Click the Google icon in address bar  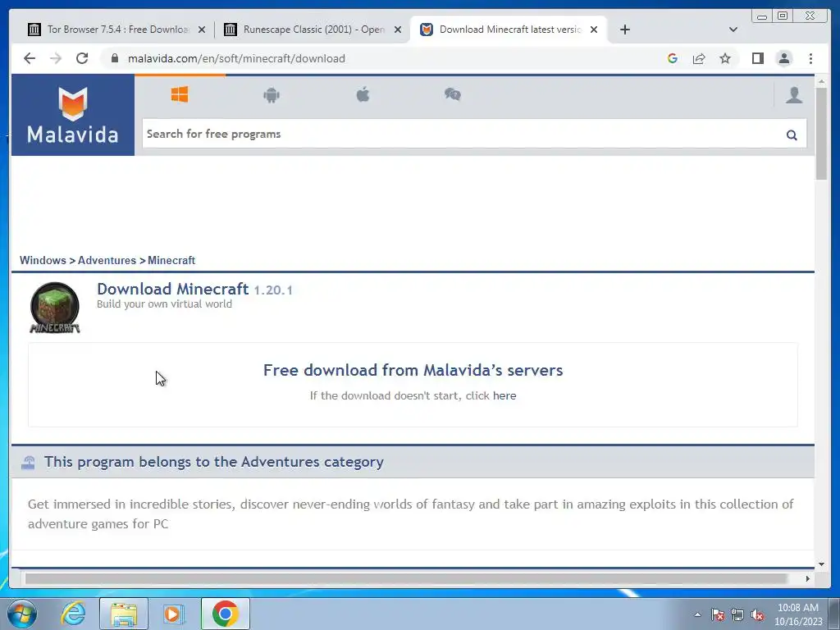point(673,58)
